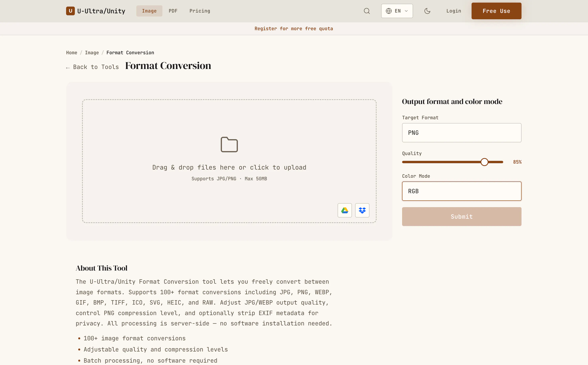This screenshot has width=588, height=365.
Task: Click the folder upload icon
Action: [229, 144]
